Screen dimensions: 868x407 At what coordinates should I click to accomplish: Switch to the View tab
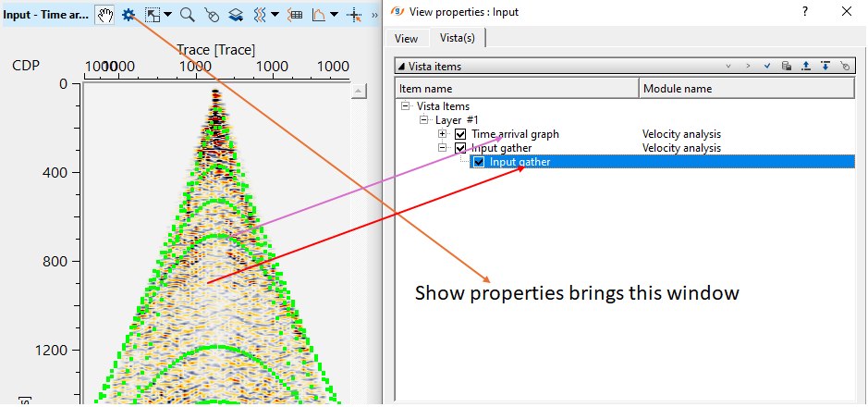[406, 39]
